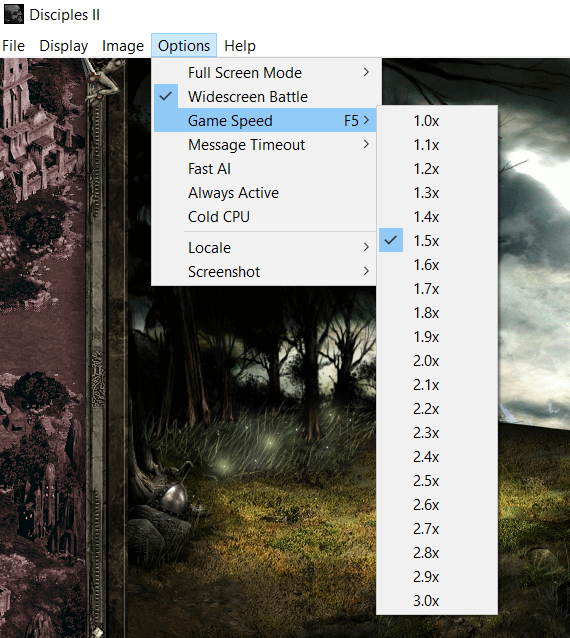
Task: Close the open Options menu
Action: point(184,46)
